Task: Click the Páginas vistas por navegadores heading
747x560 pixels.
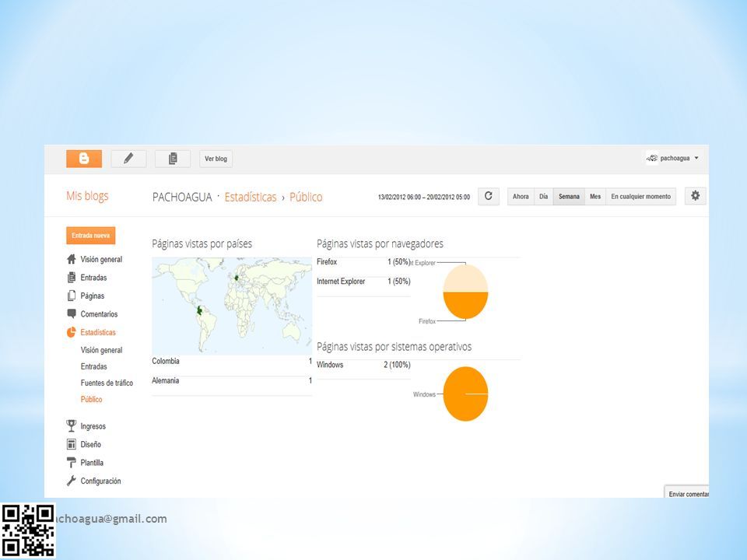Action: click(380, 243)
